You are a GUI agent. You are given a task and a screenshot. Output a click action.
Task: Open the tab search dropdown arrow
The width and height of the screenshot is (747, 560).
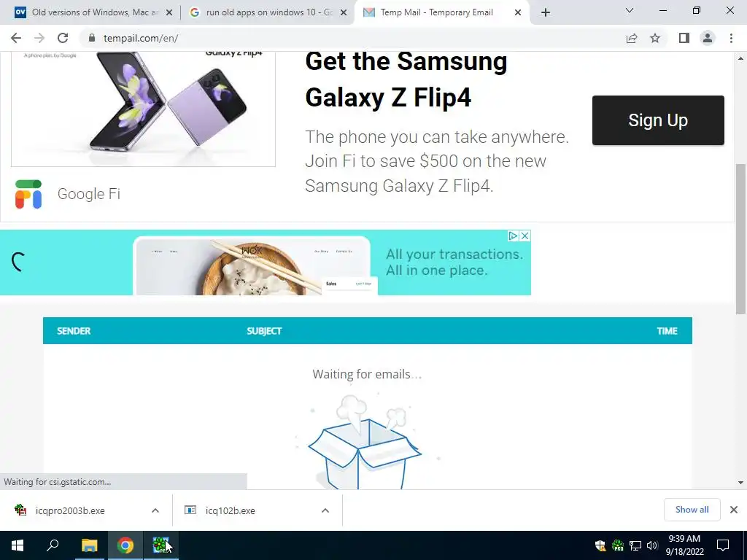point(630,10)
